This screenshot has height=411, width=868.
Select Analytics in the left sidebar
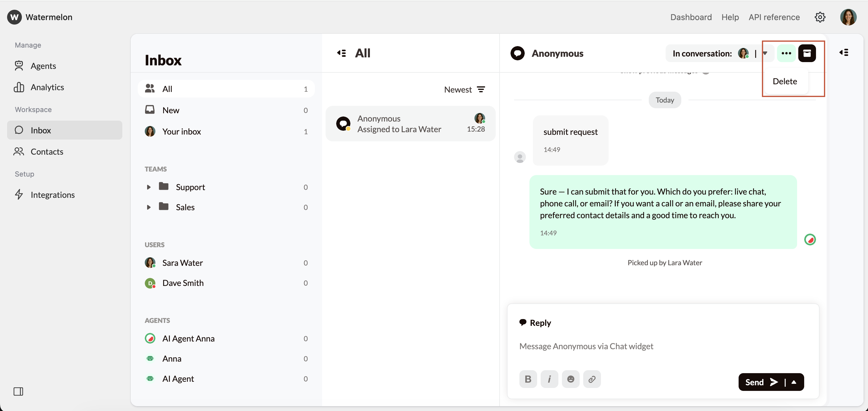[x=47, y=87]
